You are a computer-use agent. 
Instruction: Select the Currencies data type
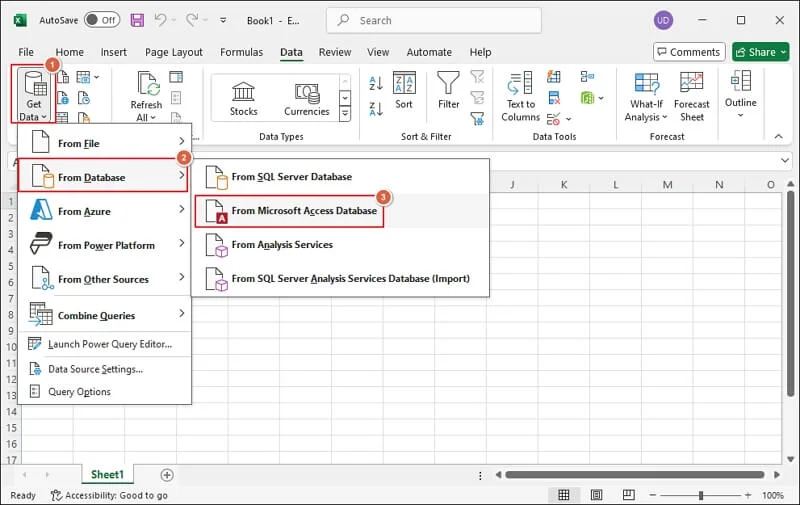point(307,99)
